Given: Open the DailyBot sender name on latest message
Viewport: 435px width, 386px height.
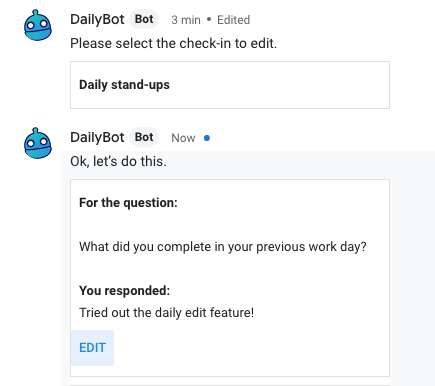Looking at the screenshot, I should pos(97,137).
